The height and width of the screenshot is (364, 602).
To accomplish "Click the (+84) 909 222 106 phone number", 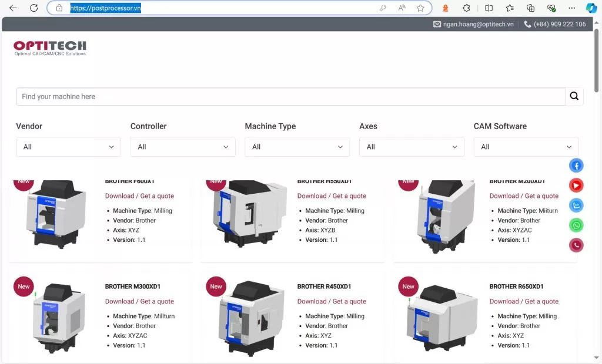I will (560, 24).
